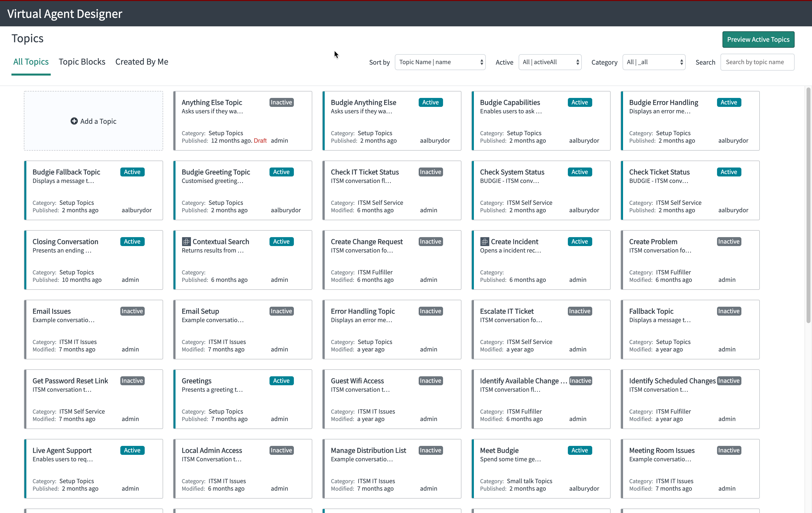Open the Get Password Reset Link topic
This screenshot has width=812, height=513.
tap(93, 399)
